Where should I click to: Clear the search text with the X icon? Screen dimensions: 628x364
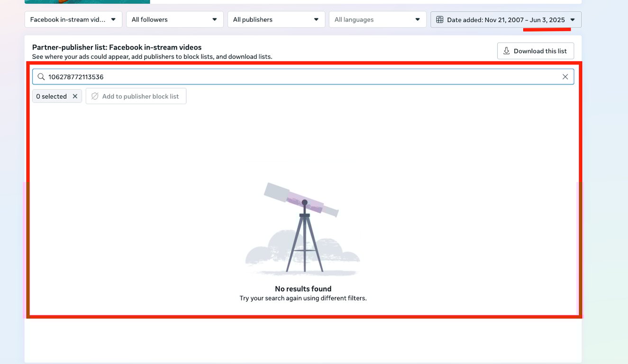565,77
